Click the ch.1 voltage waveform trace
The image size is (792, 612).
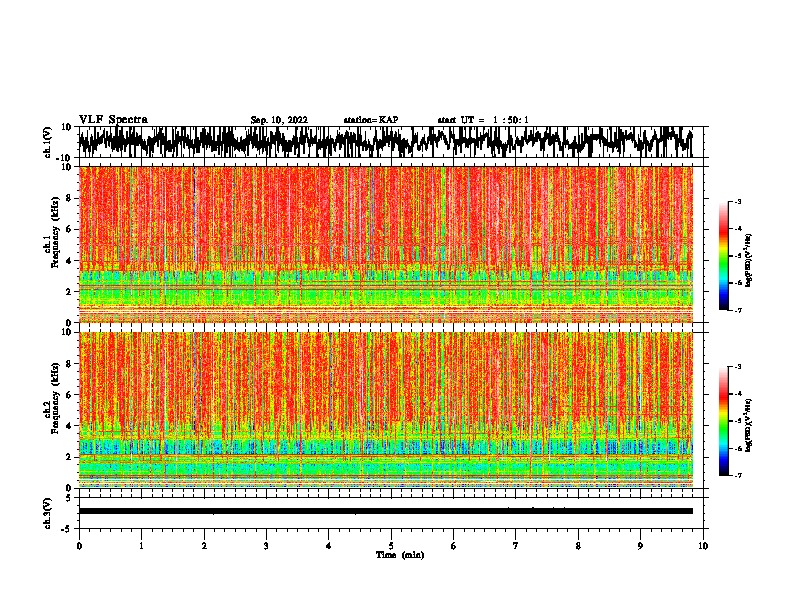(385, 142)
